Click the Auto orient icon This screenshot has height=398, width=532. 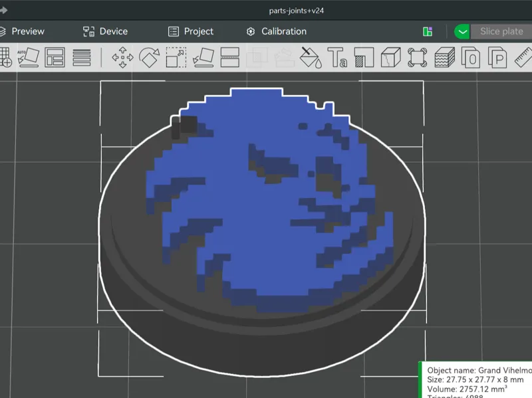pos(28,57)
